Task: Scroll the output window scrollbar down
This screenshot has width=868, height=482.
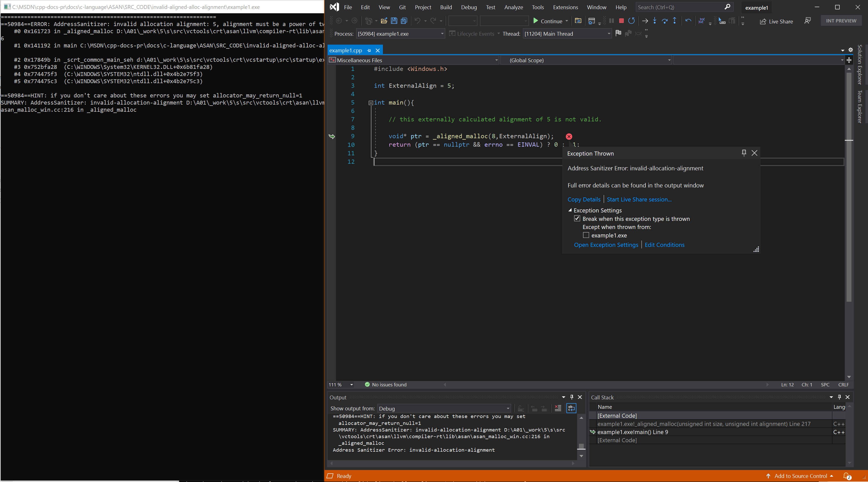Action: point(582,458)
